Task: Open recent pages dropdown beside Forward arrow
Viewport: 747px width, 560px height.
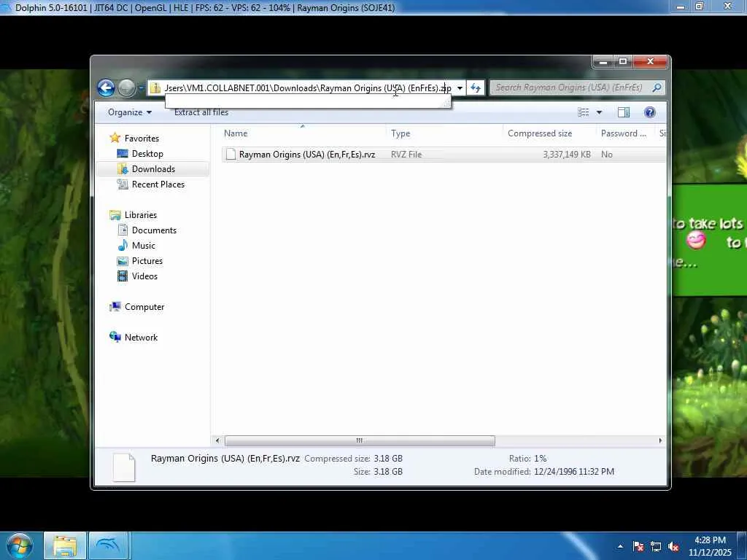Action: click(141, 88)
